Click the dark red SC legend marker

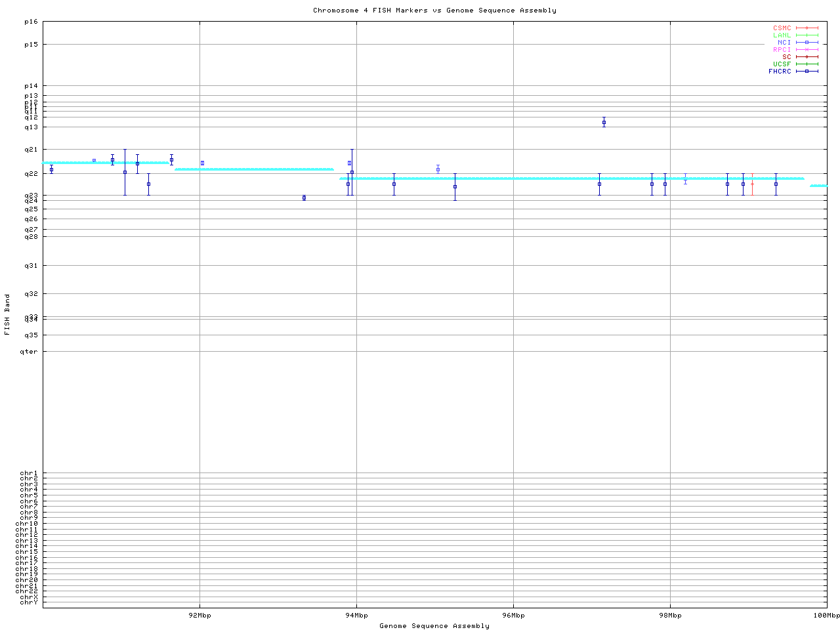(807, 57)
